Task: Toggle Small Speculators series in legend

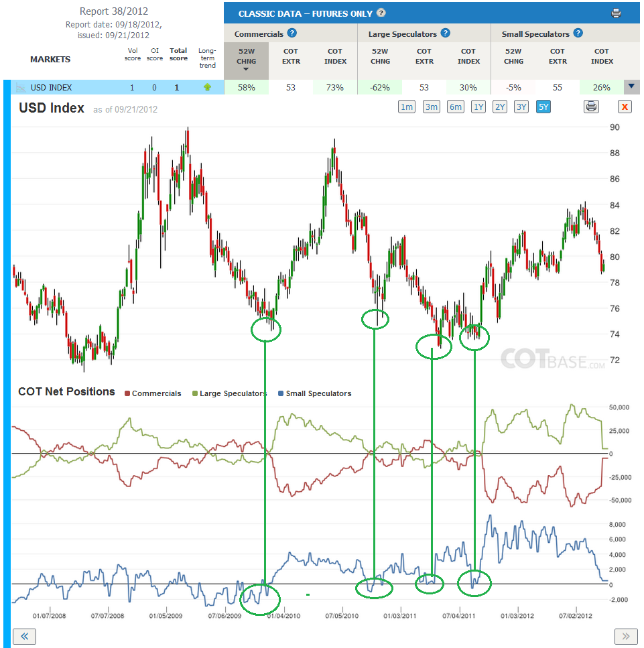Action: click(x=315, y=393)
